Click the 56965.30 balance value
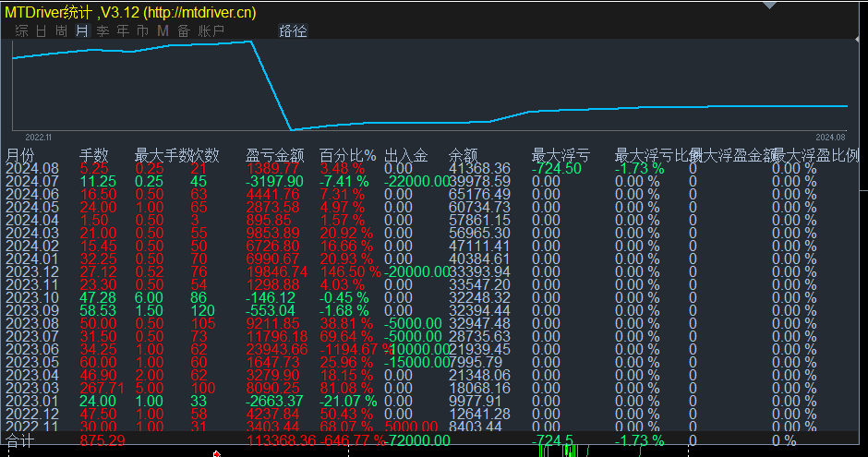Screen dimensions: 868x457 pos(479,234)
